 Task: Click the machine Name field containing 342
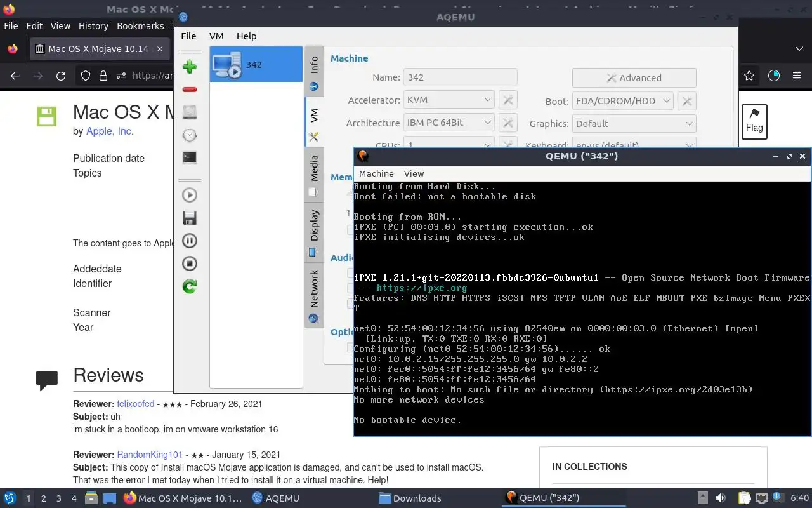coord(460,77)
